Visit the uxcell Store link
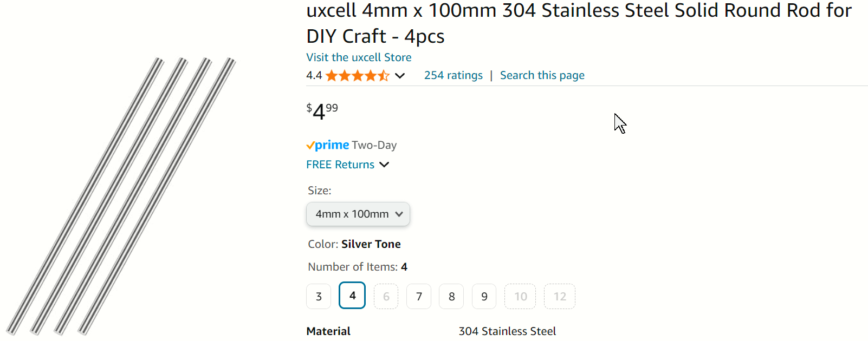Image resolution: width=868 pixels, height=341 pixels. (x=359, y=57)
